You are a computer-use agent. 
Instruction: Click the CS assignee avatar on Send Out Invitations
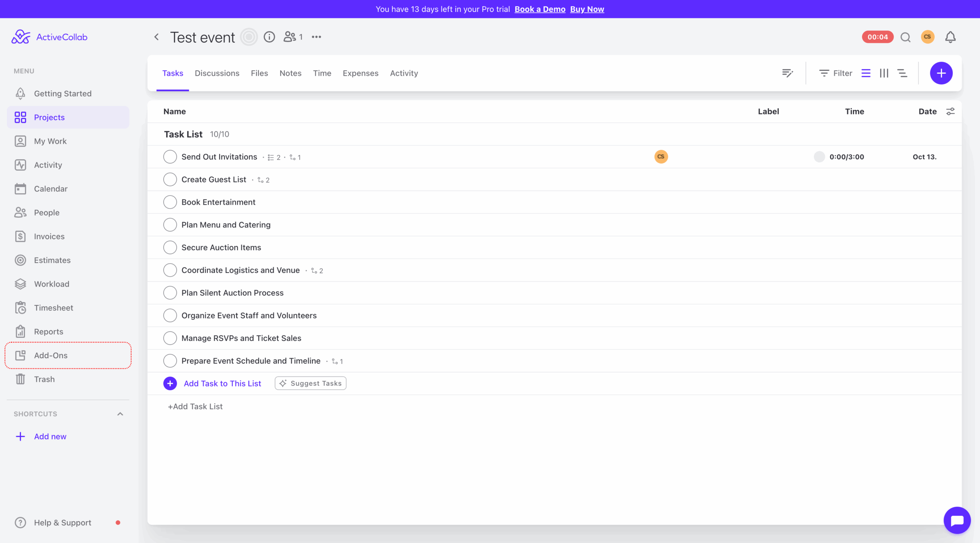pyautogui.click(x=661, y=157)
